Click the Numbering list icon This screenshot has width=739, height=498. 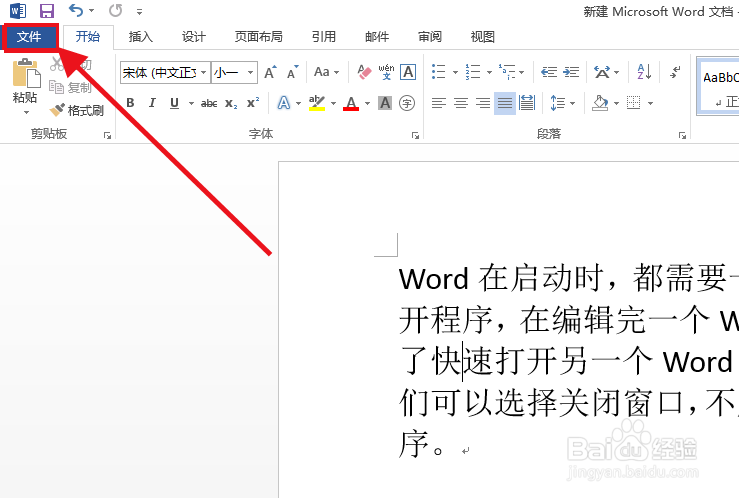tap(473, 72)
